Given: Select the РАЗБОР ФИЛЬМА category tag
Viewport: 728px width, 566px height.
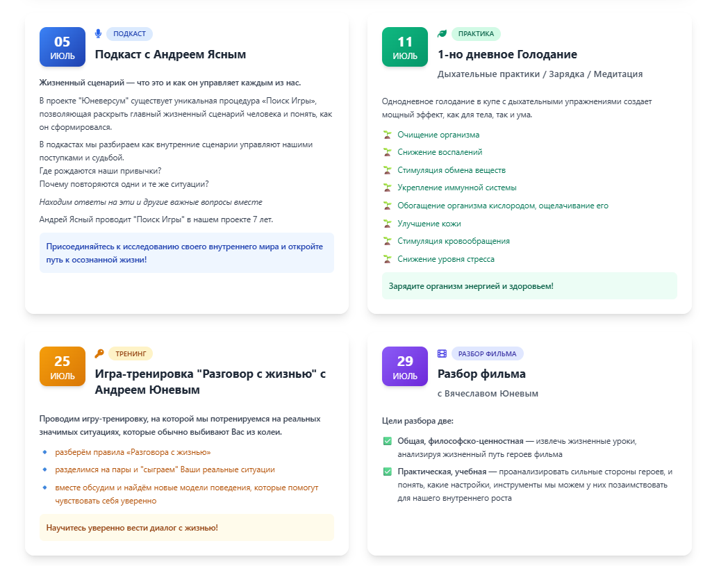Looking at the screenshot, I should [x=487, y=353].
